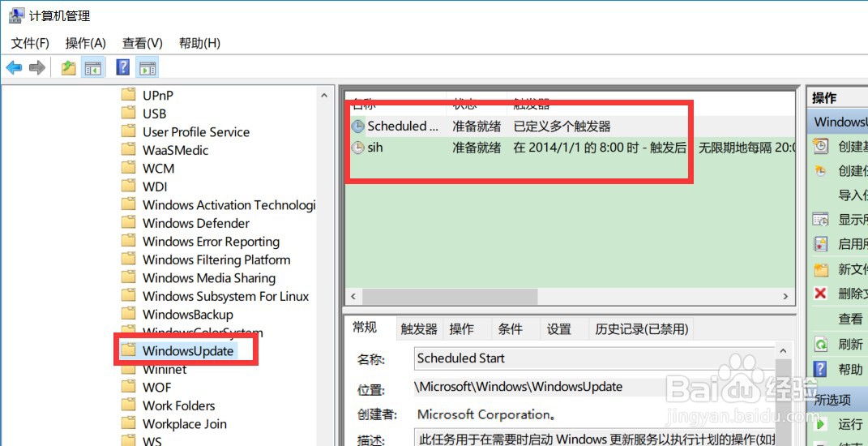Switch to the 触发器 tab
868x446 pixels.
(419, 329)
